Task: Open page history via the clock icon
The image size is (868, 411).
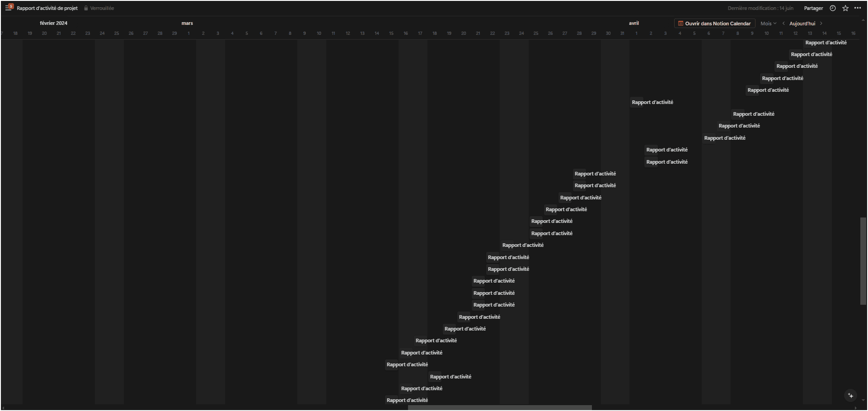Action: click(x=833, y=8)
